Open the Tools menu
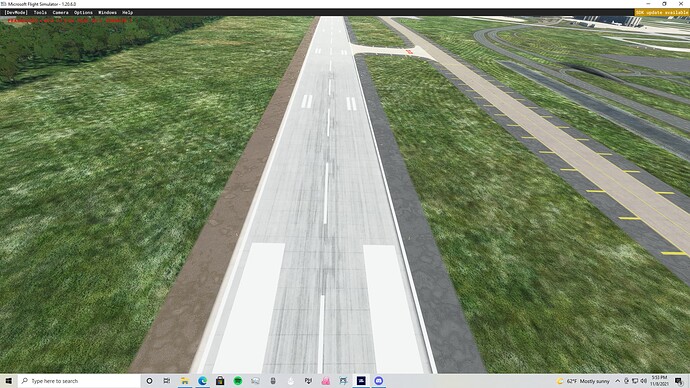 (x=40, y=12)
